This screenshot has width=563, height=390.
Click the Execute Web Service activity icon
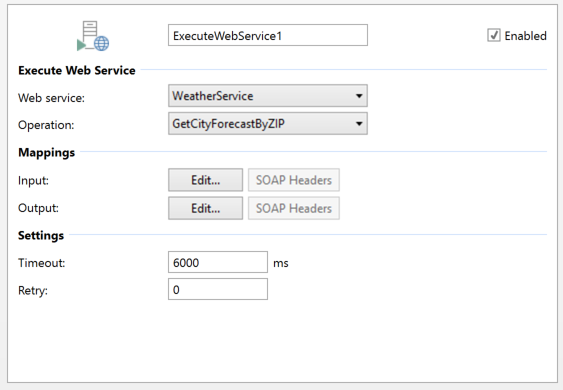[93, 36]
